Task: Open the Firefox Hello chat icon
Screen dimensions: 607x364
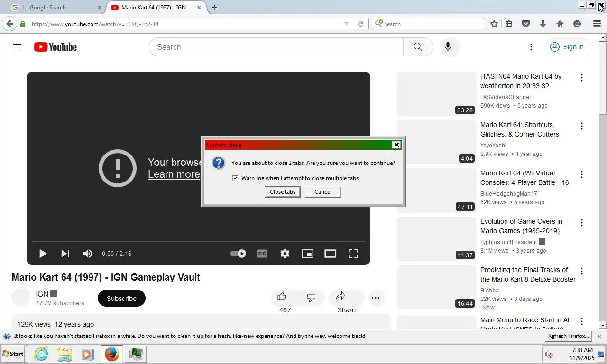Action: [577, 24]
